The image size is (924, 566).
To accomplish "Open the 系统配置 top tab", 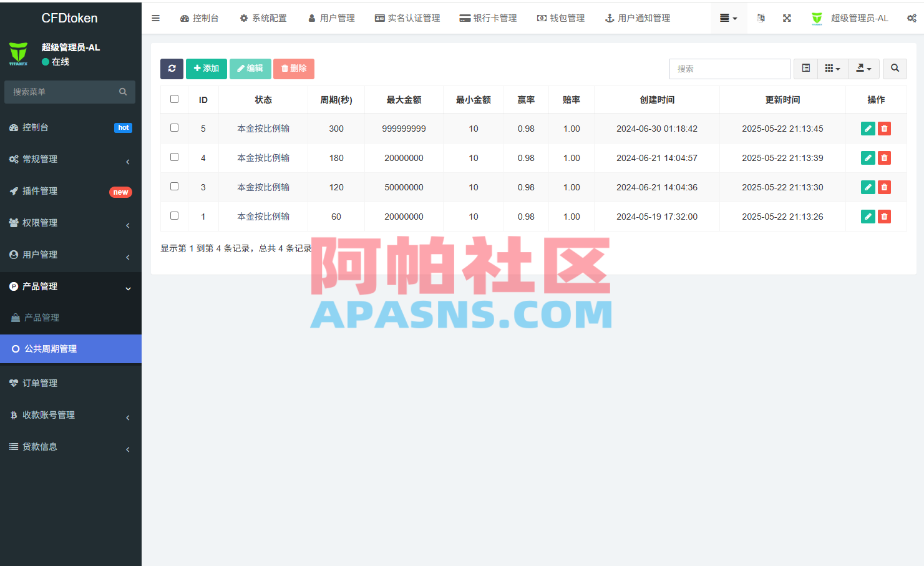I will click(263, 18).
